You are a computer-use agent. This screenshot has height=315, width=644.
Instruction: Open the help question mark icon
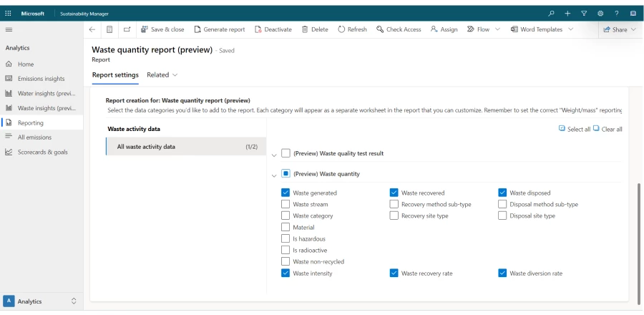pyautogui.click(x=617, y=13)
